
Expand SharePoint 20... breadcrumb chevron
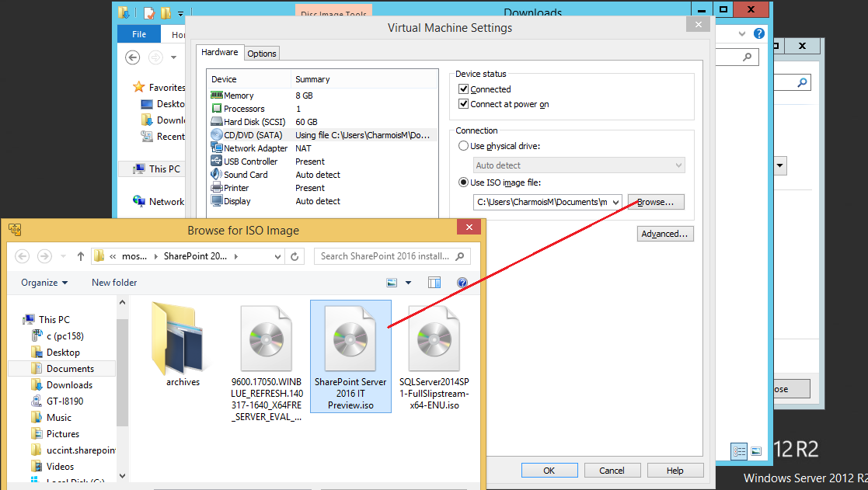(235, 256)
